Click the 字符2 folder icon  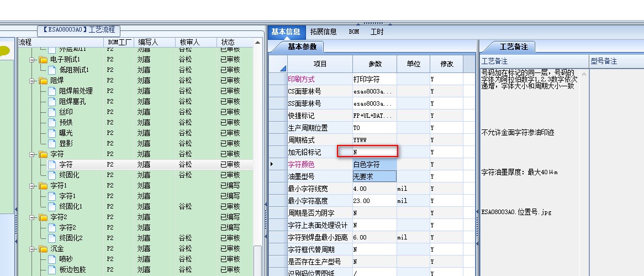(43, 217)
